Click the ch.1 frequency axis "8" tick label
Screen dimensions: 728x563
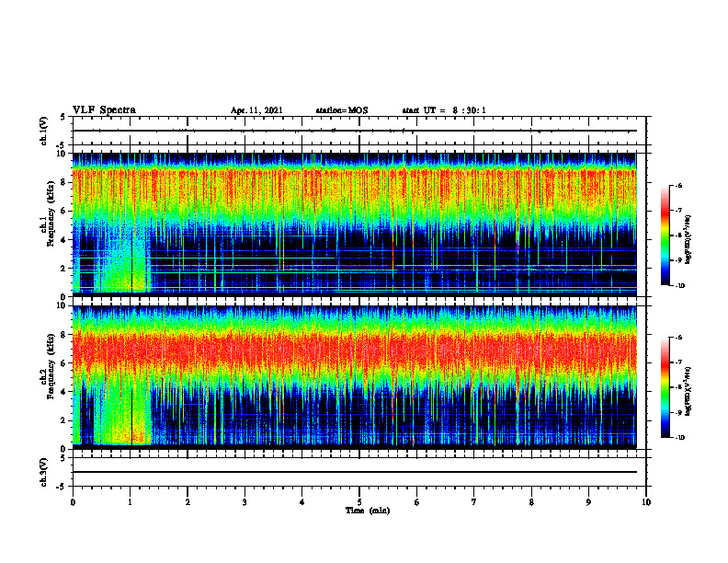(x=63, y=182)
